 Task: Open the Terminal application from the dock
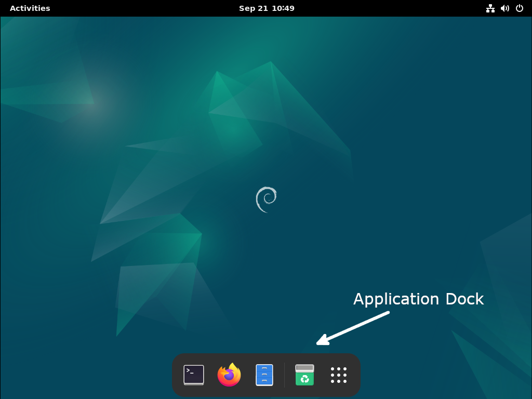click(193, 375)
